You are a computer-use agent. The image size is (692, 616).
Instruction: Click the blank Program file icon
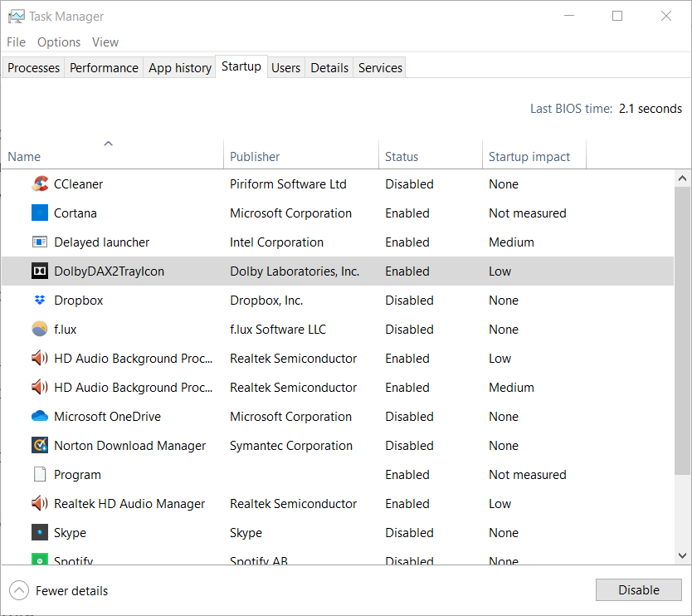point(40,474)
